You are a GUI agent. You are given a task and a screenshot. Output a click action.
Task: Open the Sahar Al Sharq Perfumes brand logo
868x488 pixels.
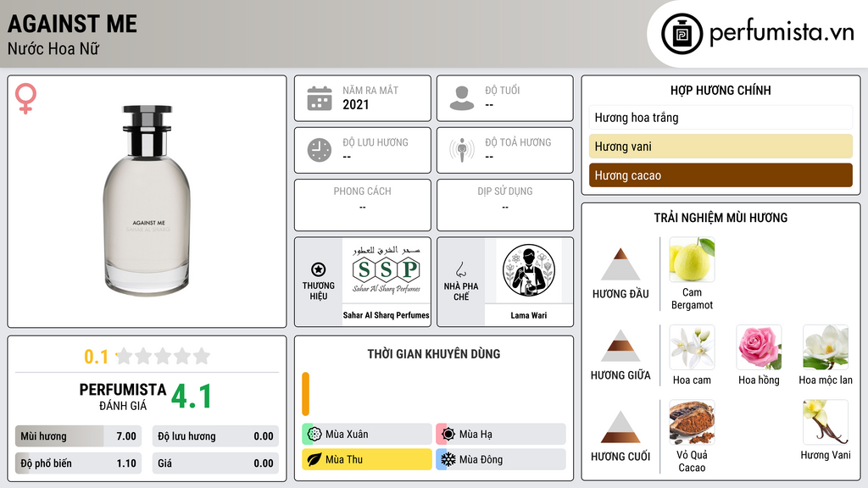[387, 270]
